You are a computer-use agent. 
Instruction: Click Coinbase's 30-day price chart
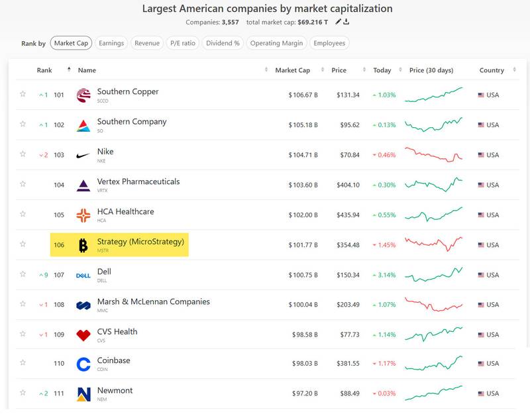(434, 363)
